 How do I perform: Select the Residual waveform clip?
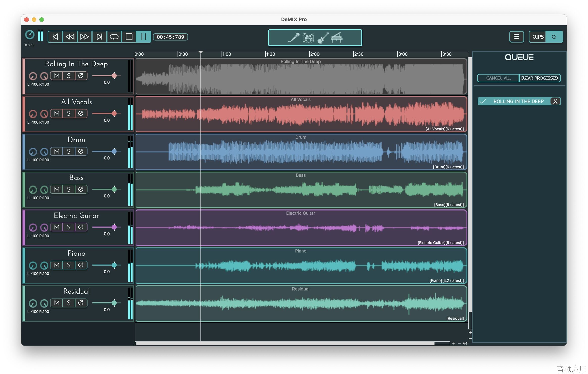tap(301, 303)
